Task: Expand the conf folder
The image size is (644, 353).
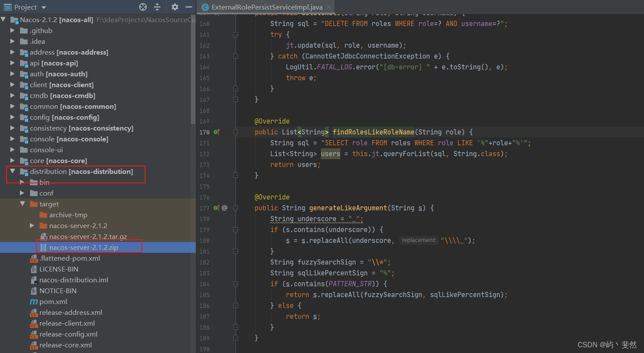Action: point(22,193)
